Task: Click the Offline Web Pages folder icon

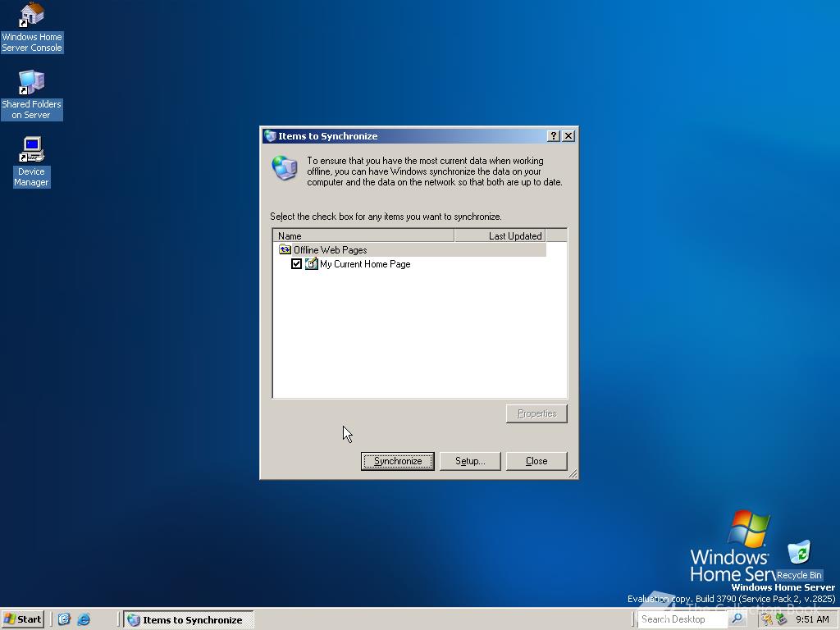Action: point(285,249)
